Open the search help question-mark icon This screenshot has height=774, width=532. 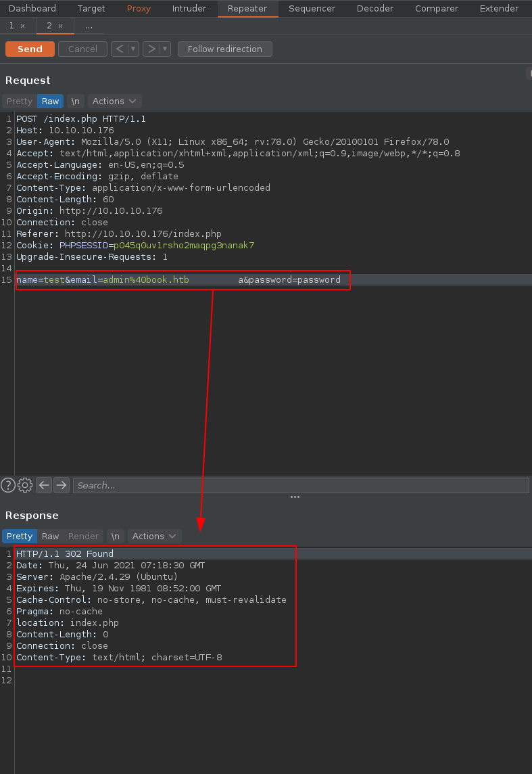coord(8,485)
